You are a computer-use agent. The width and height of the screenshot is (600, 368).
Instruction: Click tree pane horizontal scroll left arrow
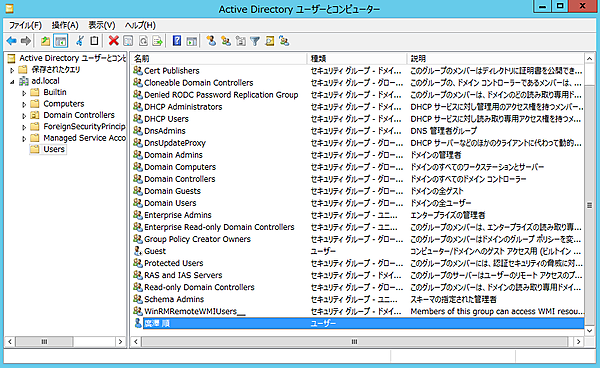point(10,342)
